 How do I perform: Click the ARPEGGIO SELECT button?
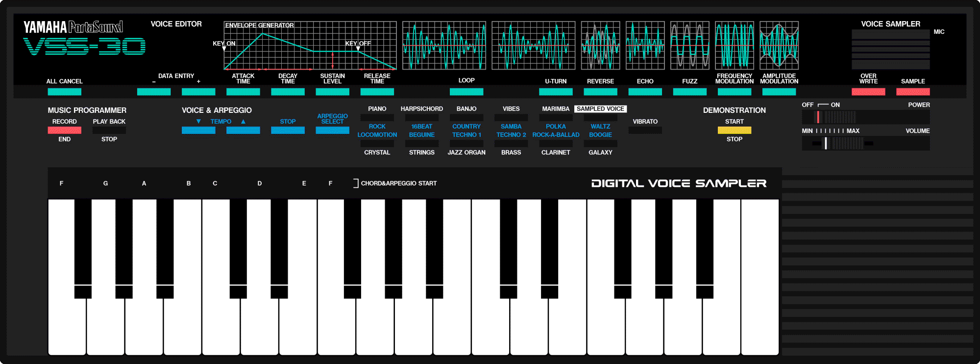click(332, 130)
